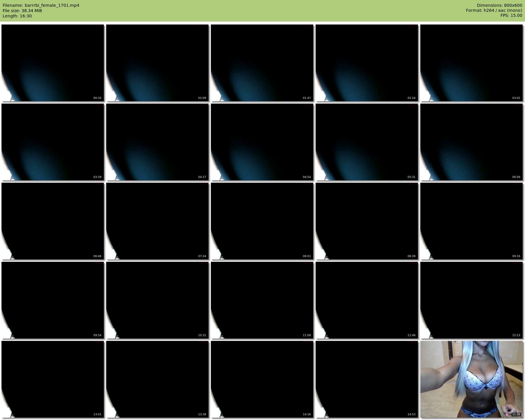This screenshot has height=420, width=525.
Task: Click the thumbnail timestamped 11:46
Action: 367,300
